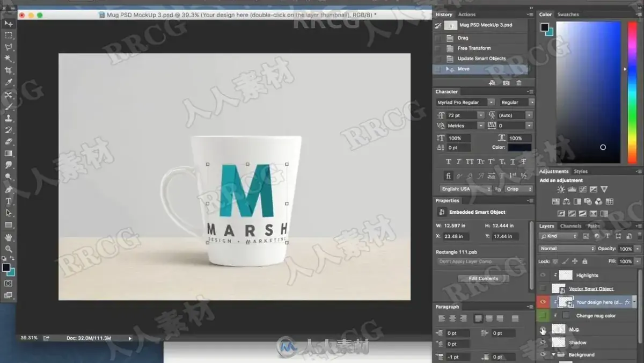Click the Color Balance adjustment icon

coord(566,201)
